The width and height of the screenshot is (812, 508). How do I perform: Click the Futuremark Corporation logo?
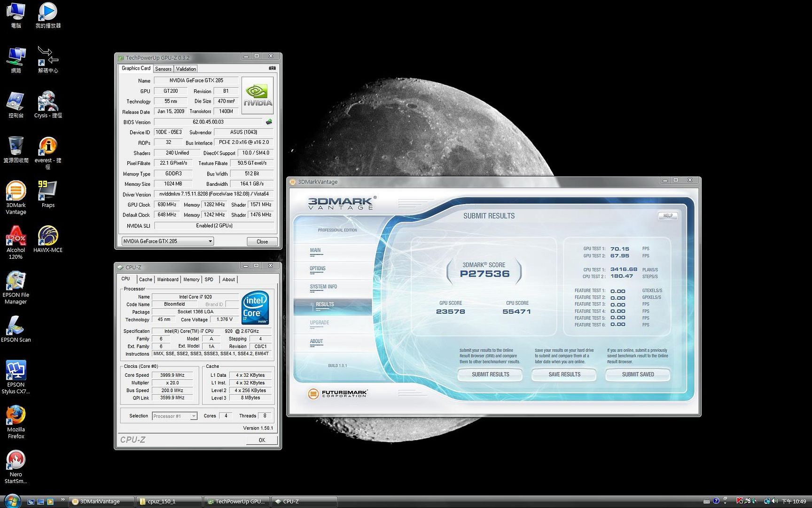(337, 394)
